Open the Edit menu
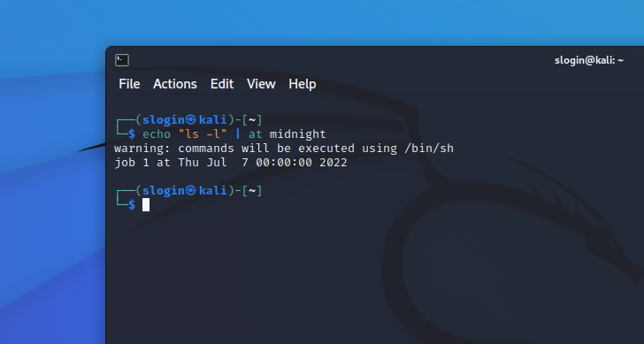644x344 pixels. 222,84
